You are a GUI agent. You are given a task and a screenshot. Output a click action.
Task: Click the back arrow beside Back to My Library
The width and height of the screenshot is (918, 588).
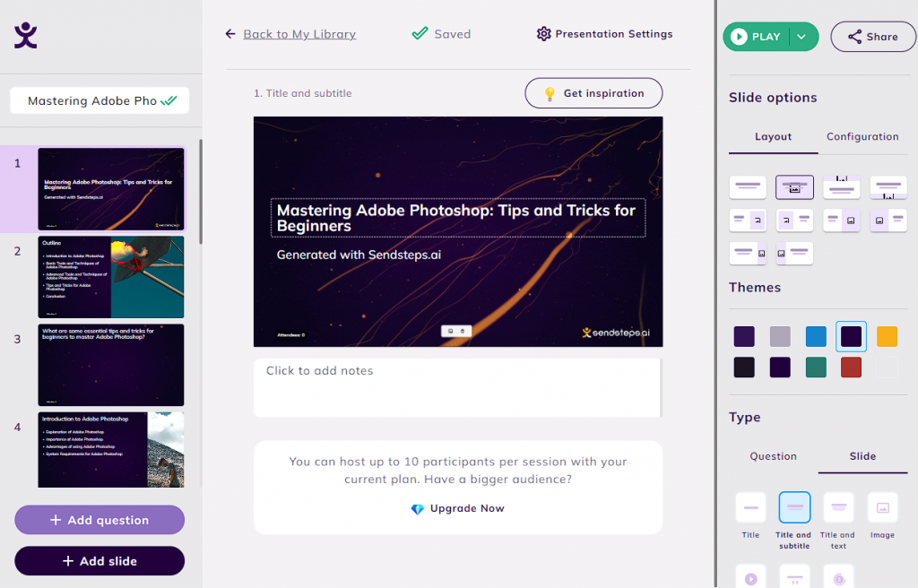[230, 34]
